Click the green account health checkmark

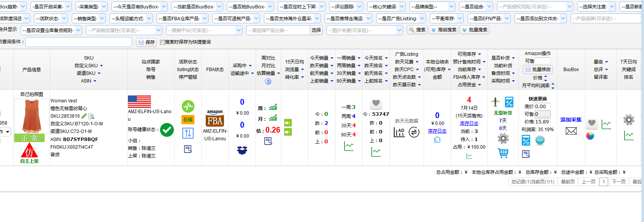167,130
